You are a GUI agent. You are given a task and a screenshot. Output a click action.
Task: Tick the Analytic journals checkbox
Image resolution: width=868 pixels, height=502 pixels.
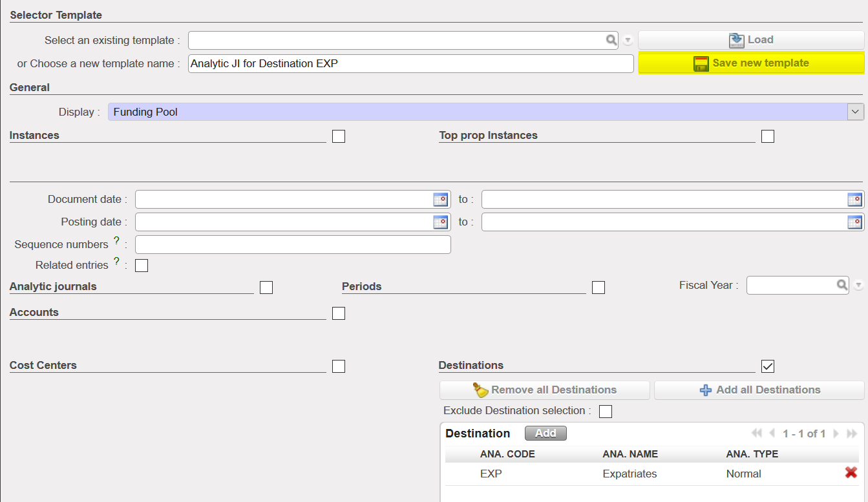(266, 288)
